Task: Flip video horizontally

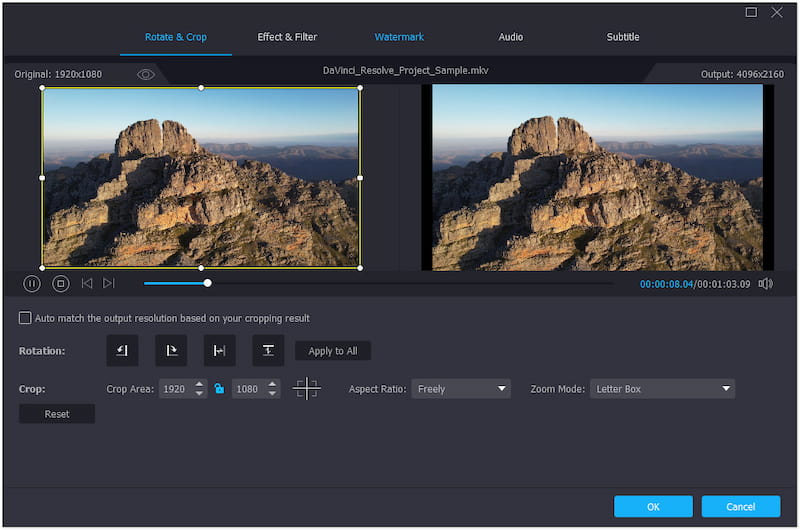Action: pos(219,351)
